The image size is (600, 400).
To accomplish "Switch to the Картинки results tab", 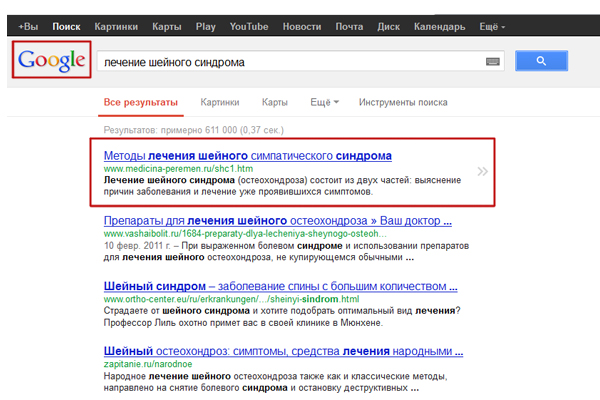I will click(220, 103).
